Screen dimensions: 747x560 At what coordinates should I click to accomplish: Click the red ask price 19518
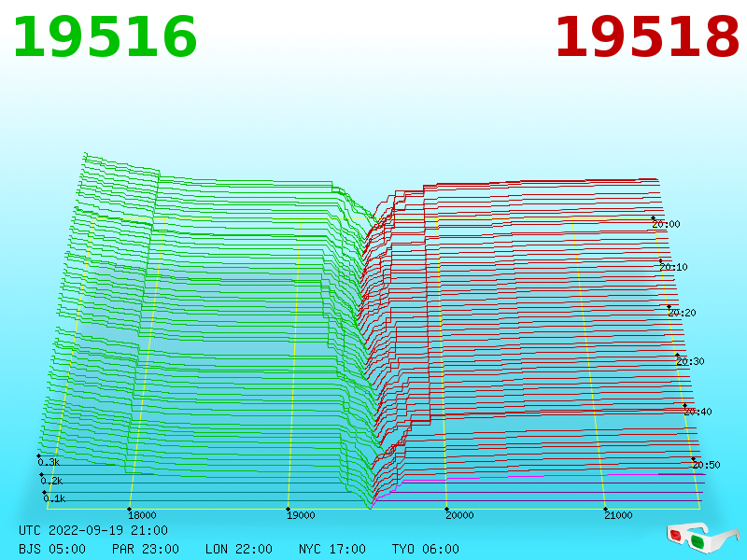point(647,37)
